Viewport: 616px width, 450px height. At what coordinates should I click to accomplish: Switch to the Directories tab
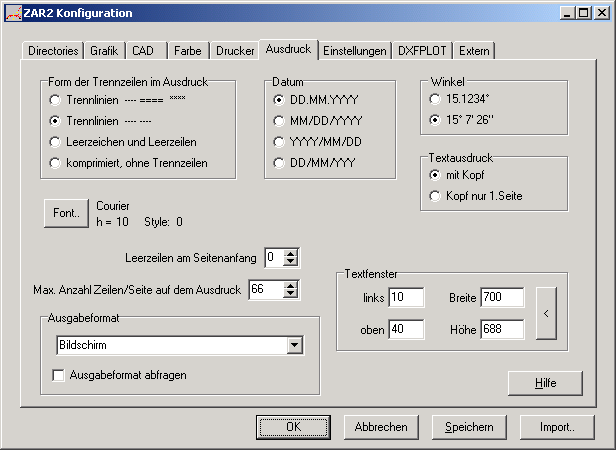coord(54,50)
